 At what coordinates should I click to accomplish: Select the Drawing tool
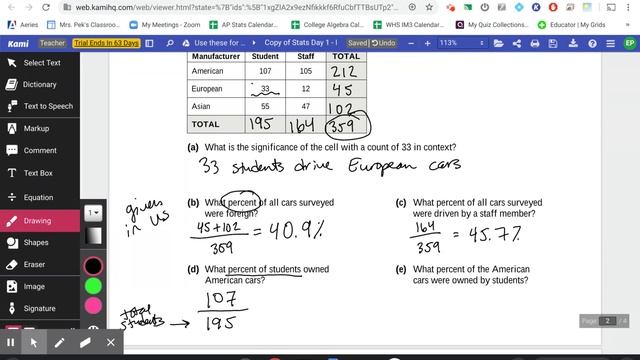click(40, 221)
